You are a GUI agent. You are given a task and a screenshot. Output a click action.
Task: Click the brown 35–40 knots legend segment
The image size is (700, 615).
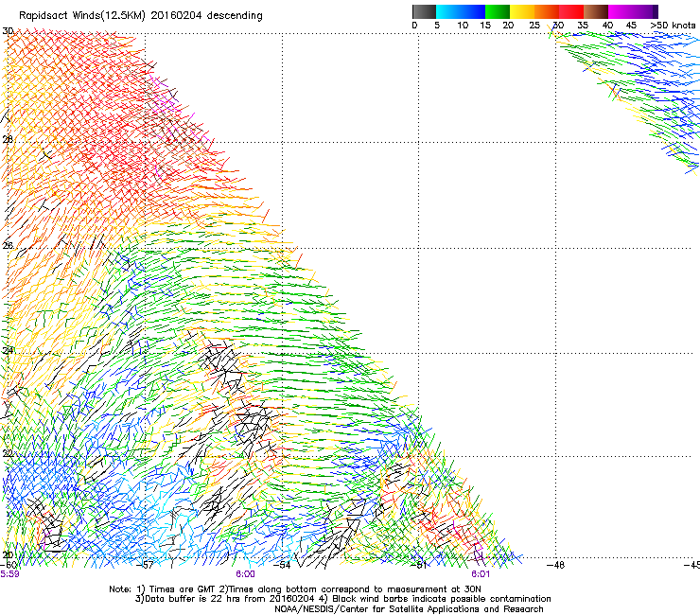pyautogui.click(x=596, y=11)
